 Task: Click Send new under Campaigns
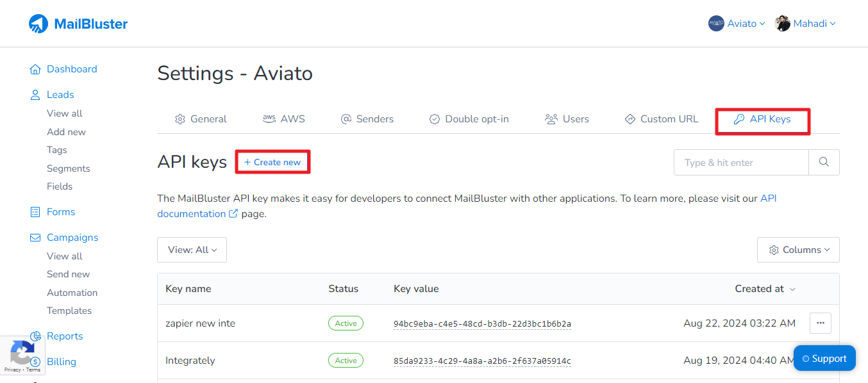point(69,274)
